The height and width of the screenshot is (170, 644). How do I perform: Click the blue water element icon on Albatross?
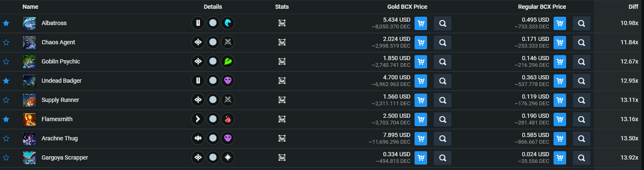(x=228, y=23)
